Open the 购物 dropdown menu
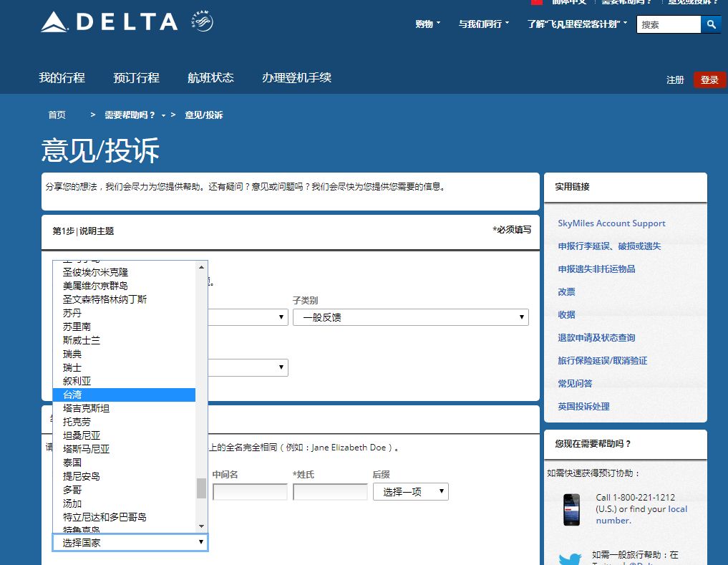The image size is (728, 565). coord(427,24)
